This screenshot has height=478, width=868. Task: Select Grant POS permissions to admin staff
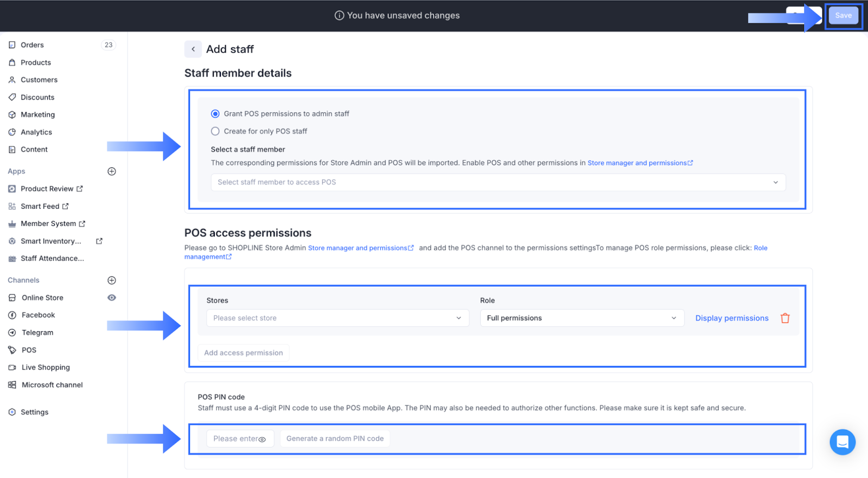tap(215, 114)
